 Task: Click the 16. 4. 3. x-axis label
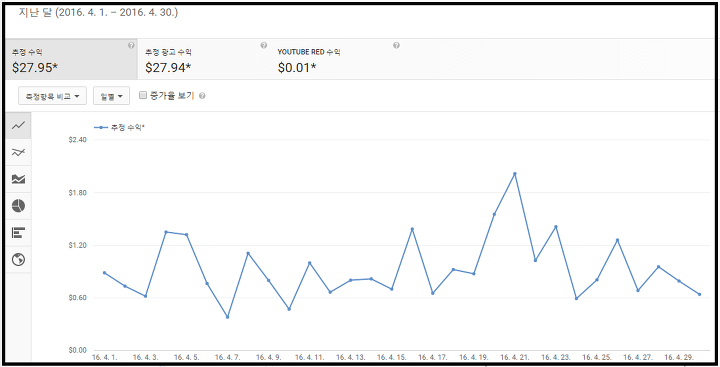[146, 357]
